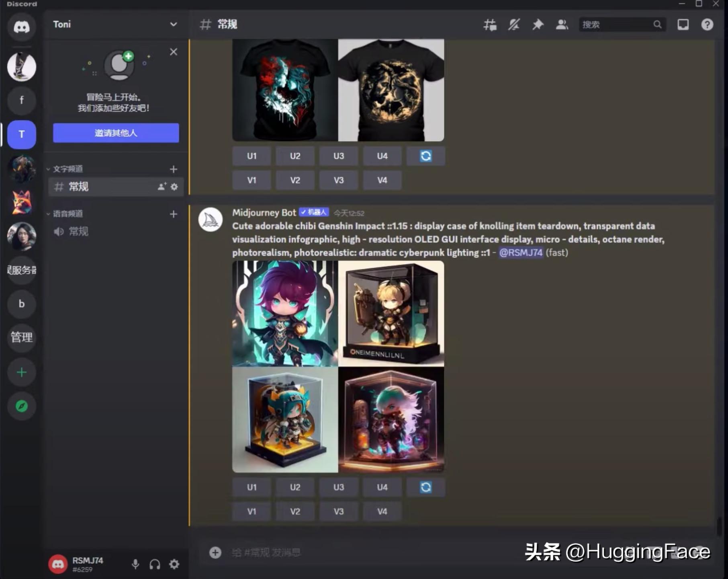Open the help question mark icon

(707, 25)
